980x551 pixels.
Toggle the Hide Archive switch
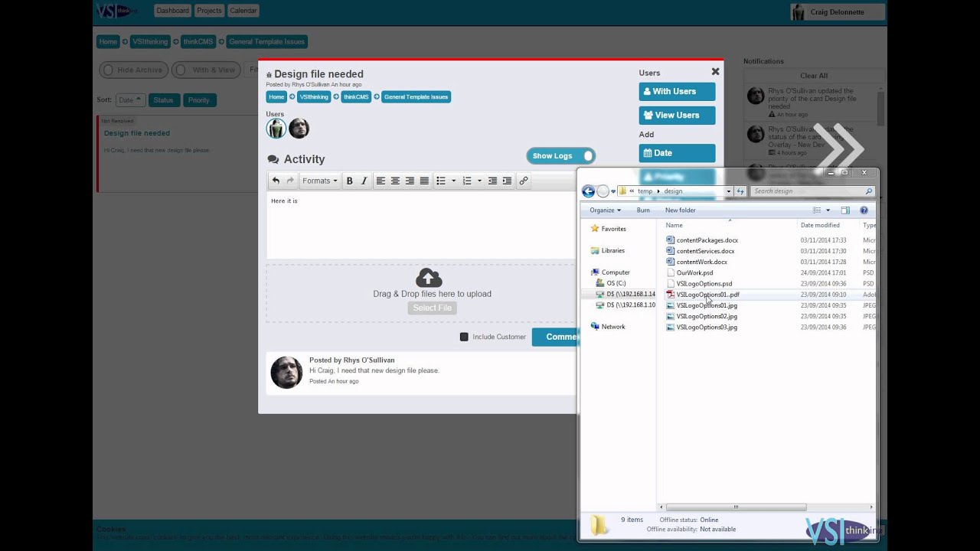(133, 70)
